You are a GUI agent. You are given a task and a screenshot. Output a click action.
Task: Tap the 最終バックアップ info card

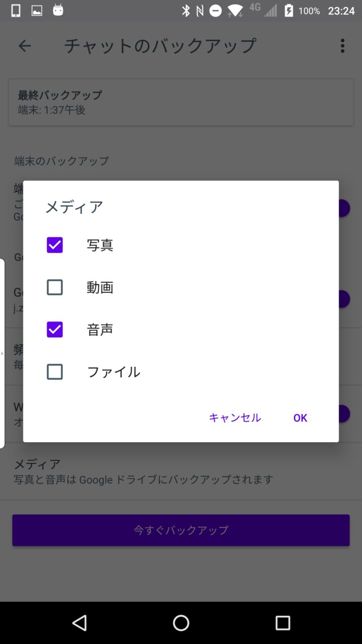point(181,102)
